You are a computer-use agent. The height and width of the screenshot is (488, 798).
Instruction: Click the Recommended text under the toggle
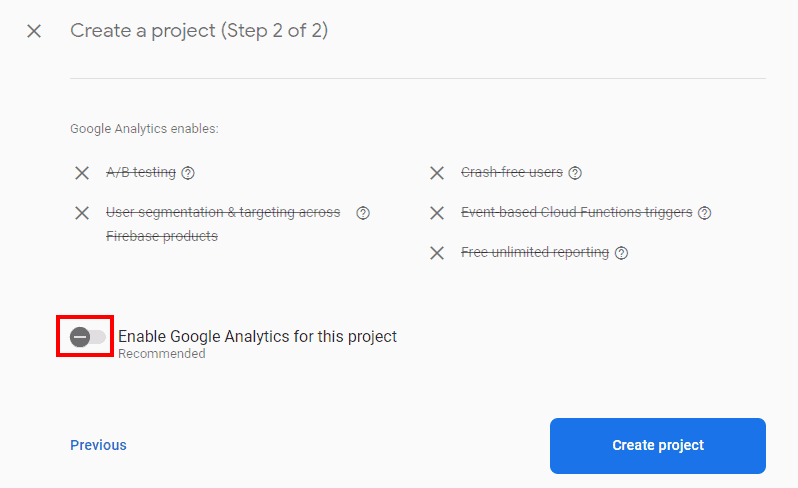pyautogui.click(x=162, y=354)
